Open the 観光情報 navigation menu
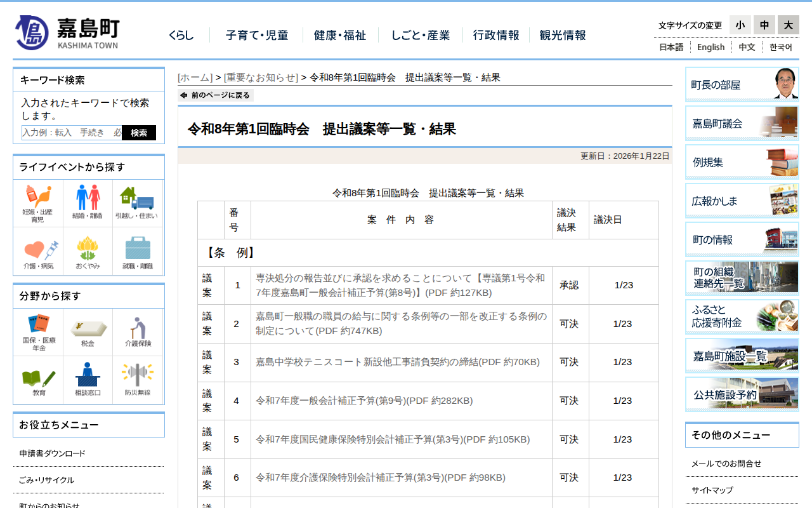Viewport: 812px width, 508px height. 562,36
